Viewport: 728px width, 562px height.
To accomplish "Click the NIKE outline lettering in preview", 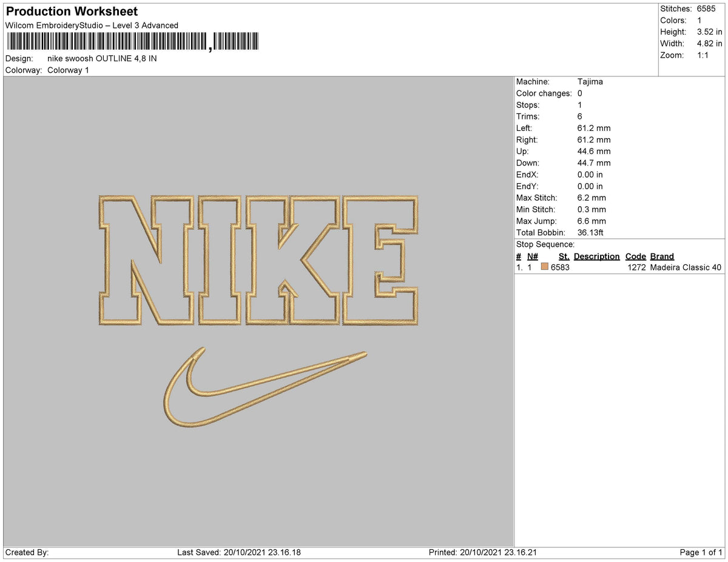I will 258,260.
